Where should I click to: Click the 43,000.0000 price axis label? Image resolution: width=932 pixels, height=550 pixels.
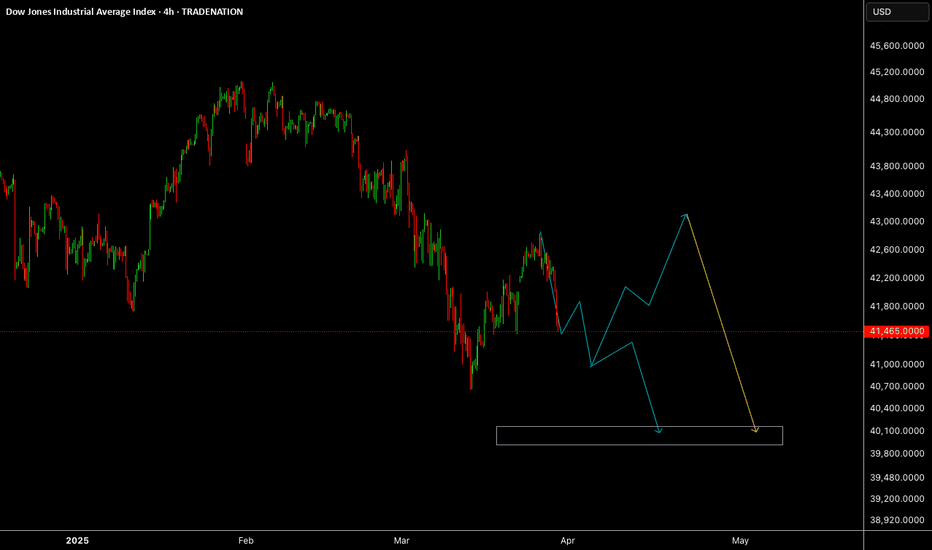pos(897,221)
